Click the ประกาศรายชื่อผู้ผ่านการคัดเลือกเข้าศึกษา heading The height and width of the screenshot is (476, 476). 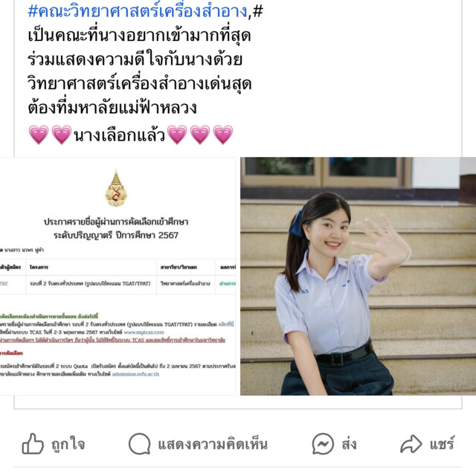[x=116, y=222]
